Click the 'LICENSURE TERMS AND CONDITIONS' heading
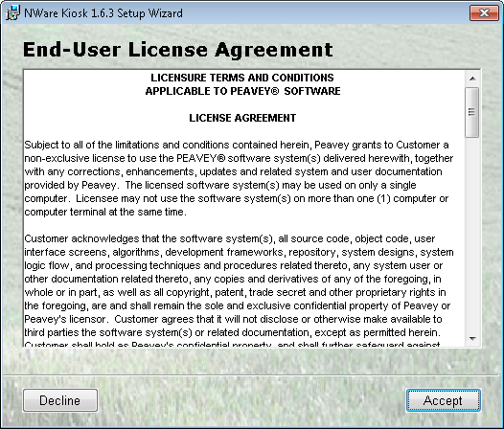504x429 pixels. point(242,78)
